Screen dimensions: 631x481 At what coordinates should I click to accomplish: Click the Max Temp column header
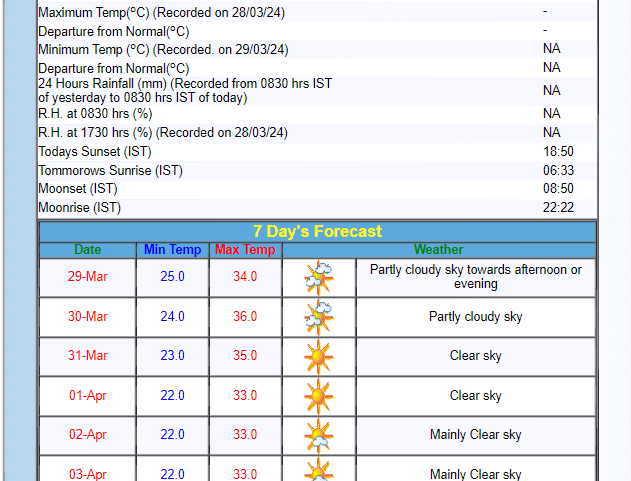245,249
